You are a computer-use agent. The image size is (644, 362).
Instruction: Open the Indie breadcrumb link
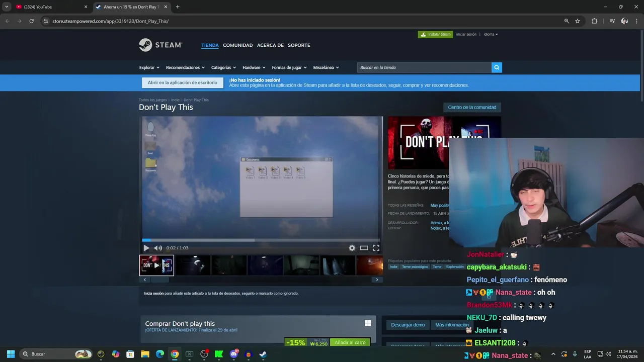[x=175, y=100]
